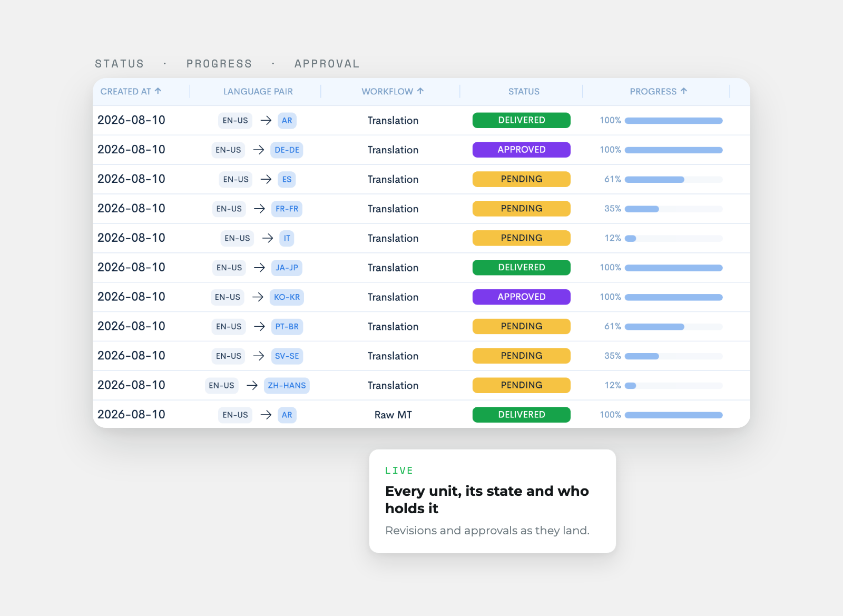Click the progress bar in the ZH-HANS row
Viewport: 843px width, 616px height.
tap(673, 386)
